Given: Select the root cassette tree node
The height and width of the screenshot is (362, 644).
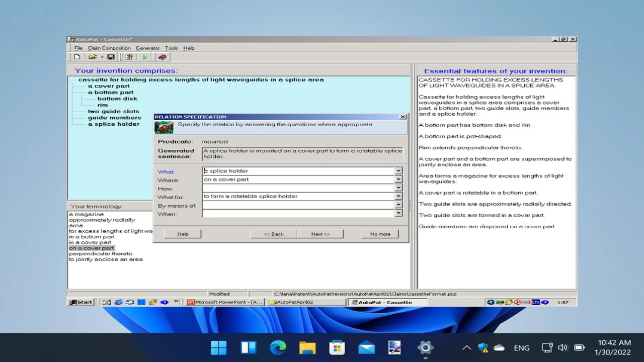Looking at the screenshot, I should [x=201, y=79].
